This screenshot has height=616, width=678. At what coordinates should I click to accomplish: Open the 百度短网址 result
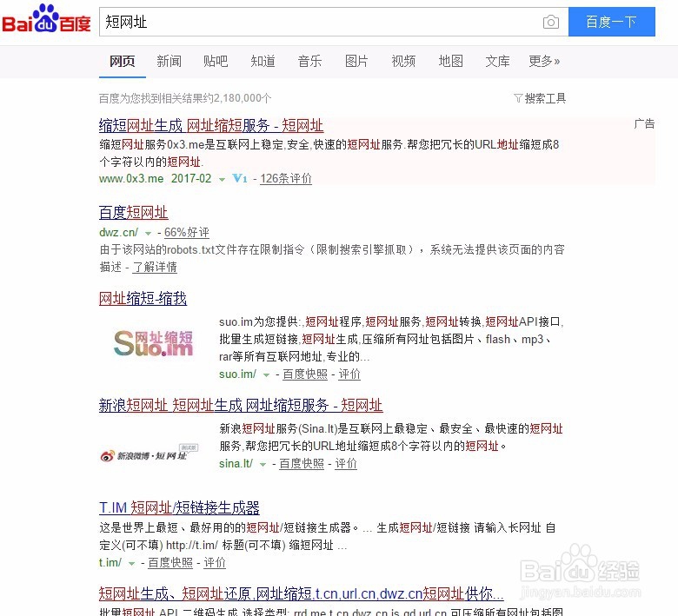(133, 212)
